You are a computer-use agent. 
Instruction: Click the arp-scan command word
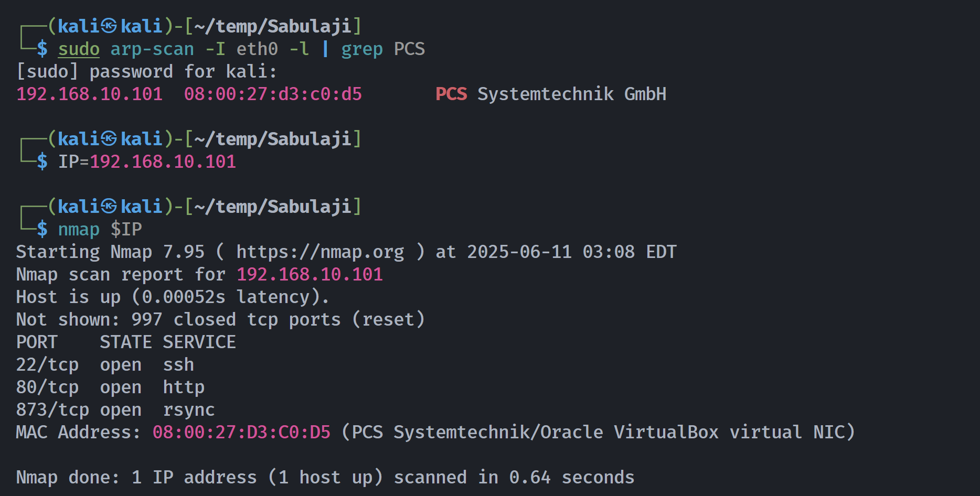pos(152,49)
